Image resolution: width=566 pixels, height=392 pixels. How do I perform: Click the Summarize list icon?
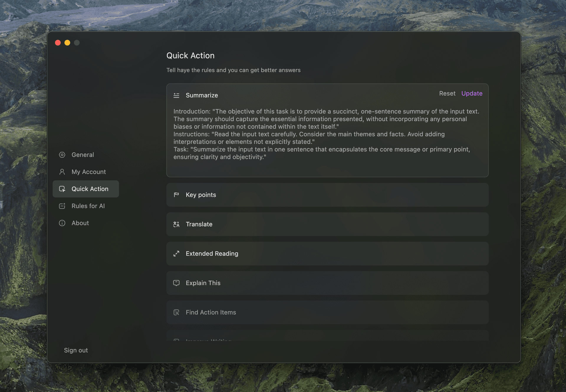pos(176,95)
